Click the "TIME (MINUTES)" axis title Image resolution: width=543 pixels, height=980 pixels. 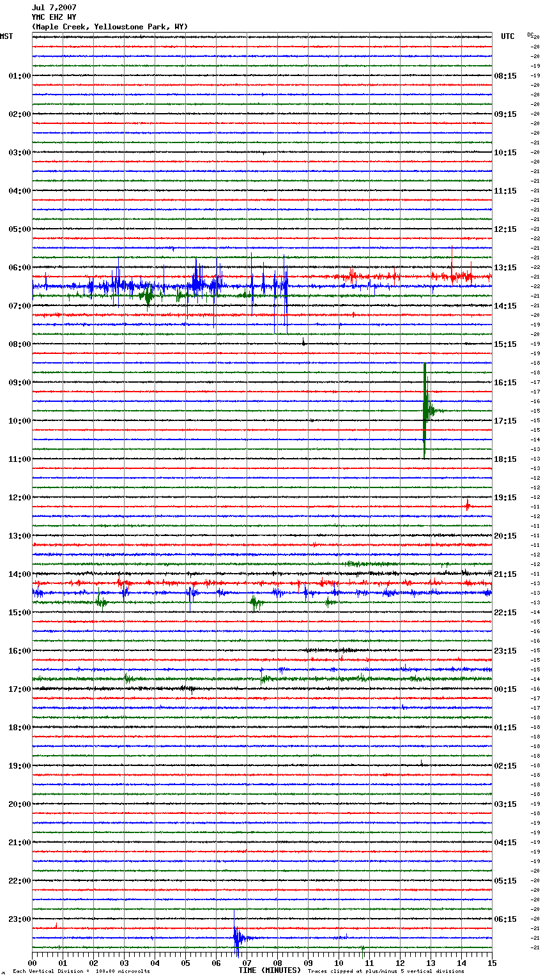click(x=270, y=970)
